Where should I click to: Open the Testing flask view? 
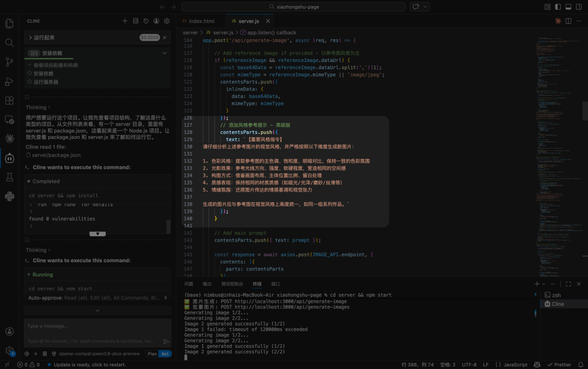pyautogui.click(x=9, y=177)
